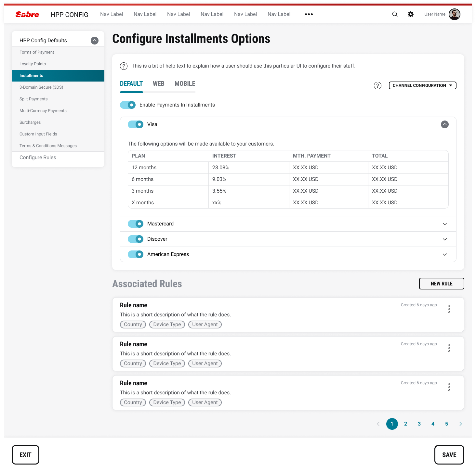This screenshot has width=476, height=472.
Task: Open kebab menu of third rule card
Action: tap(449, 387)
